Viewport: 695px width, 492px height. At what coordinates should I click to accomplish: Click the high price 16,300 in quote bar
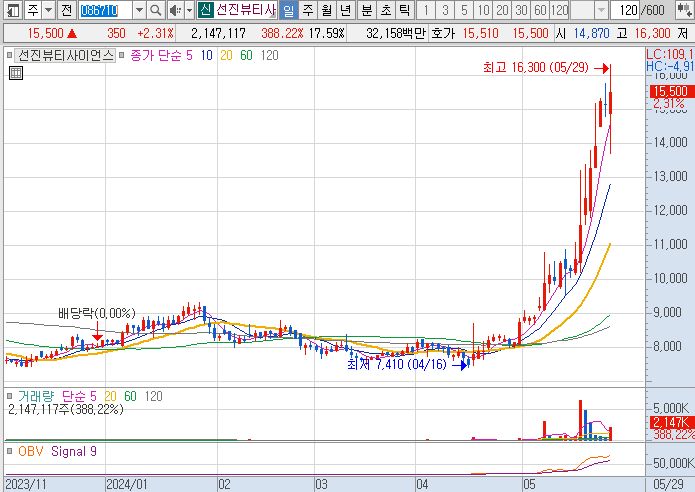[x=652, y=33]
